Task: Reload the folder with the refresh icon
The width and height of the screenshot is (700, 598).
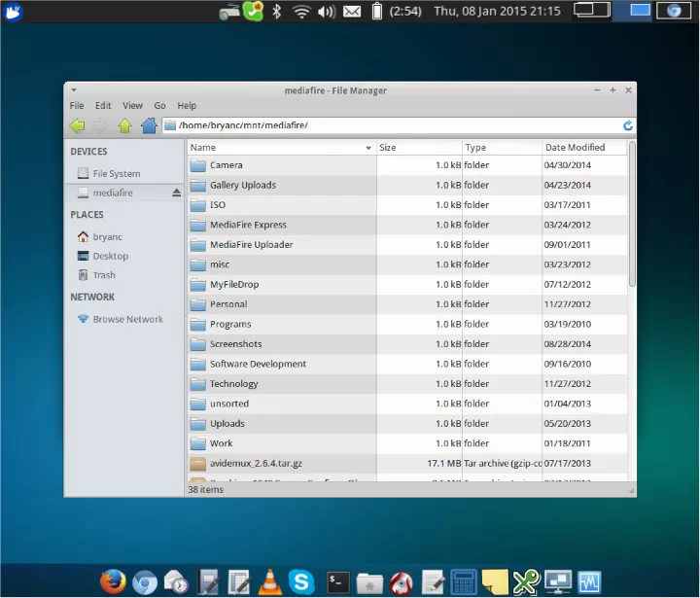Action: pyautogui.click(x=628, y=125)
